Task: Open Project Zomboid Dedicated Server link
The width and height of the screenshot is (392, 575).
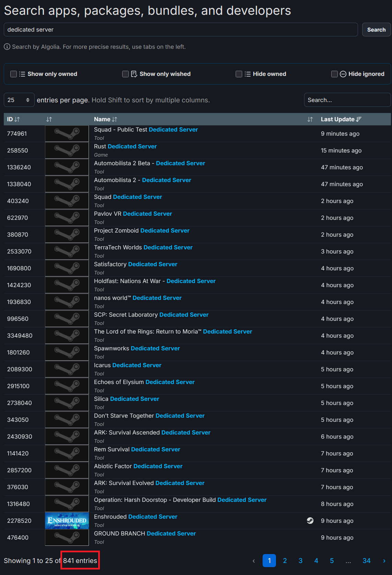Action: coord(142,230)
